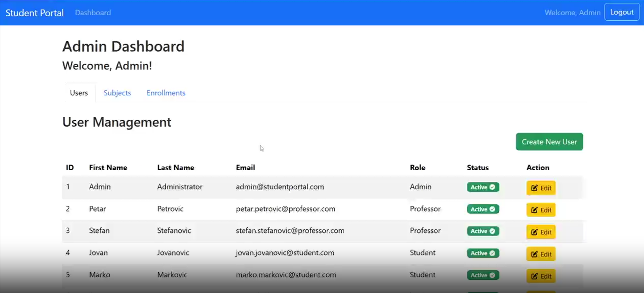Screen dimensions: 644x293
Task: Click the Jovanovic last name cell
Action: point(173,253)
